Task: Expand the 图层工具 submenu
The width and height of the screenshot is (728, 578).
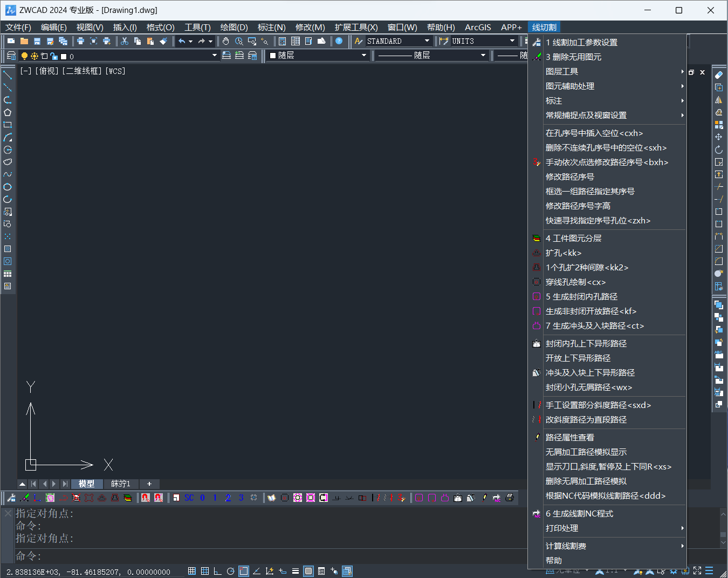Action: pyautogui.click(x=607, y=71)
